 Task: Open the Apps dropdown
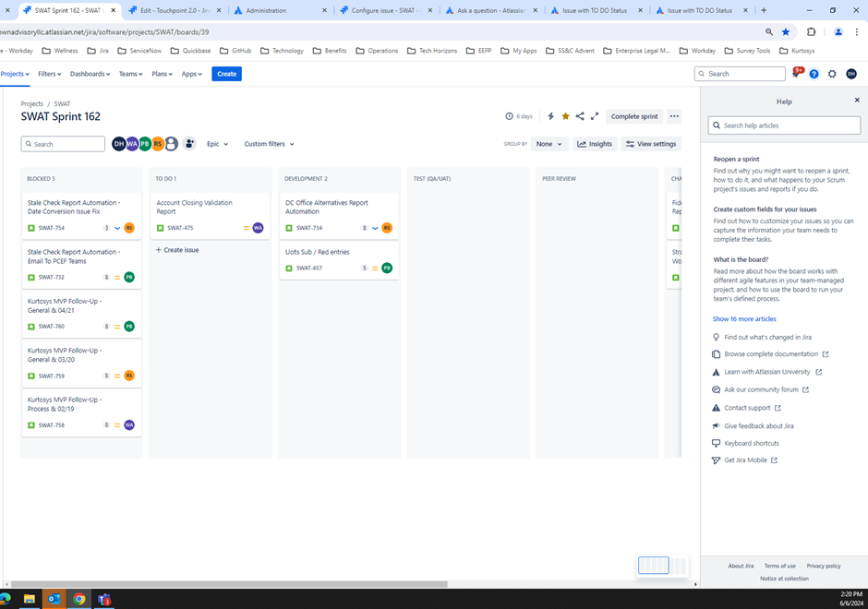tap(192, 74)
